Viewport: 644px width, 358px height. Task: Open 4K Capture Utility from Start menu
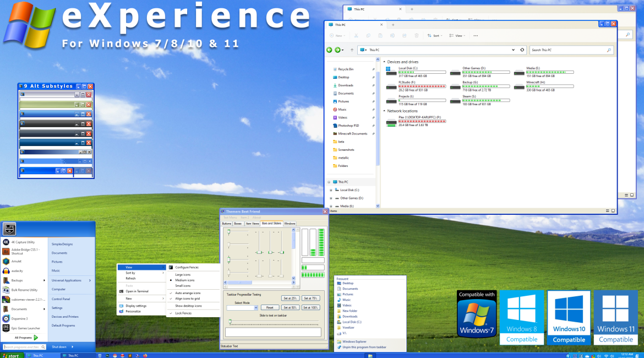[x=22, y=242]
